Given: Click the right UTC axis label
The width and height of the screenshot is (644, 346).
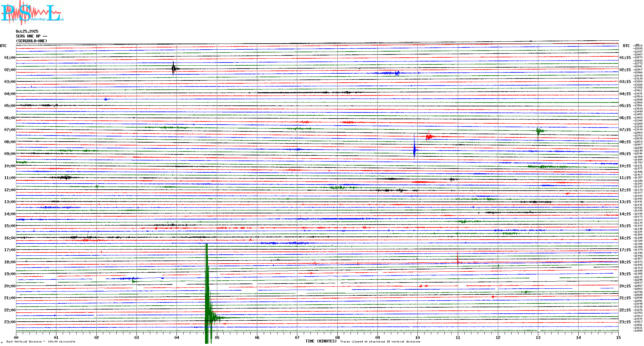Looking at the screenshot, I should (x=626, y=46).
